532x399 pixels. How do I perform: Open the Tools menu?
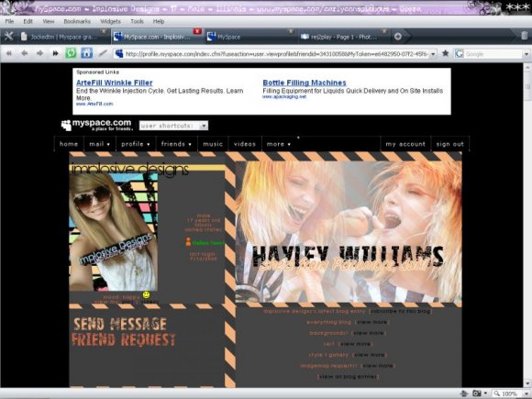(x=137, y=21)
